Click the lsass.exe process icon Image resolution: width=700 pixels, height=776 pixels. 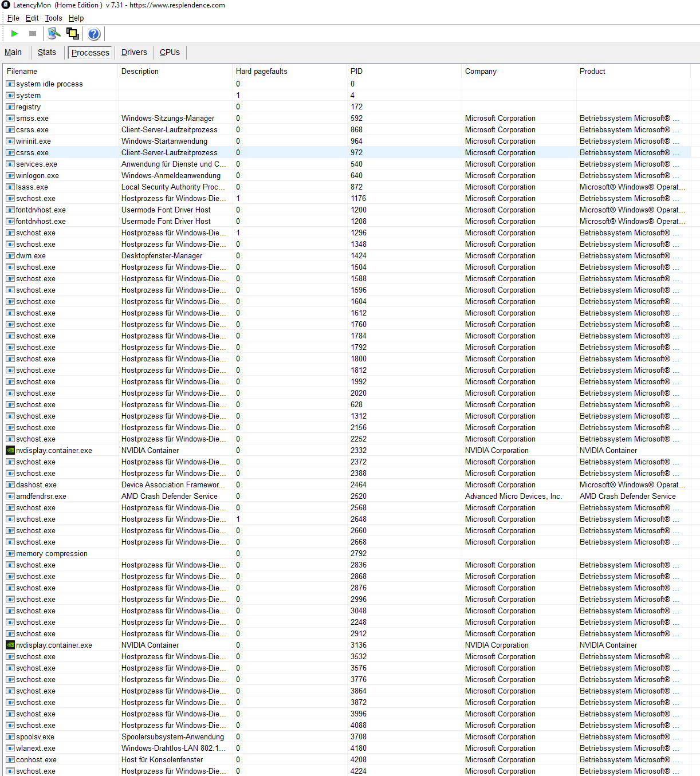click(10, 187)
